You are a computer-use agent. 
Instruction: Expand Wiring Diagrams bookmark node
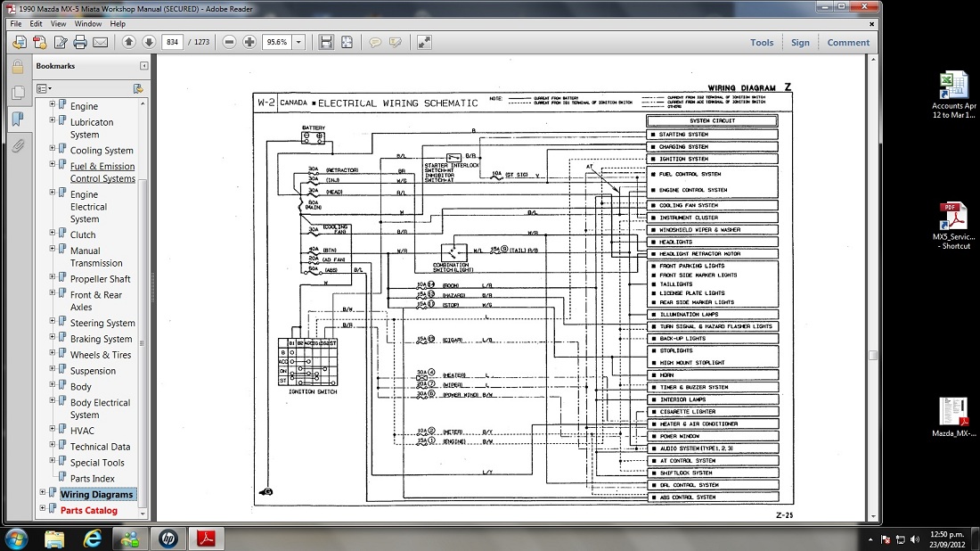pos(43,492)
